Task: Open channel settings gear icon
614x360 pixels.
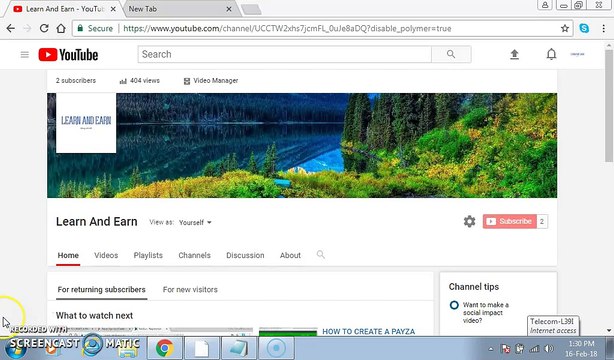Action: [470, 221]
